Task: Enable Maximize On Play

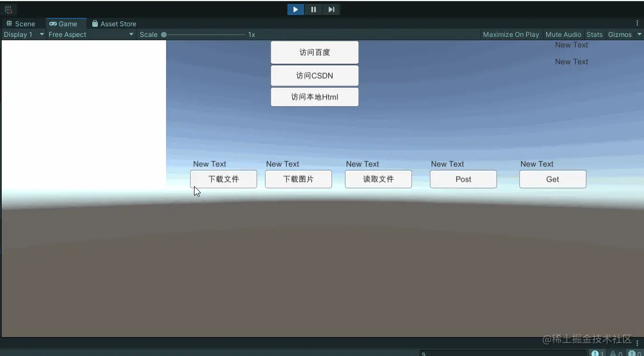Action: coord(510,34)
